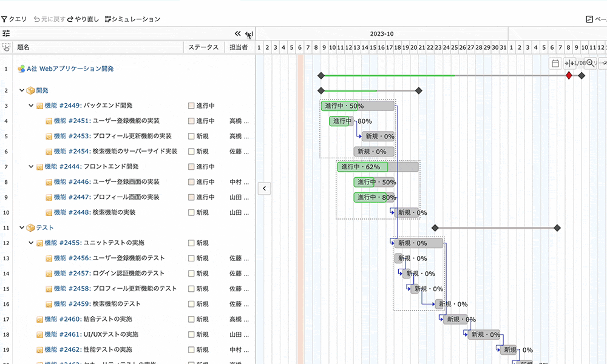Tick the status checkbox for #2453

(x=191, y=136)
